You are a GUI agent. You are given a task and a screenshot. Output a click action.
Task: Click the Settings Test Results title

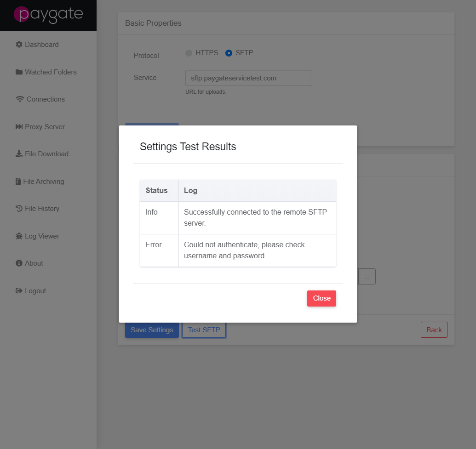[188, 147]
